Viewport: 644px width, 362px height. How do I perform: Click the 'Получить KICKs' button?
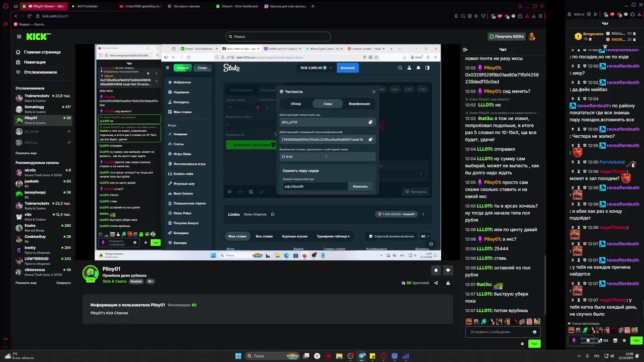506,36
